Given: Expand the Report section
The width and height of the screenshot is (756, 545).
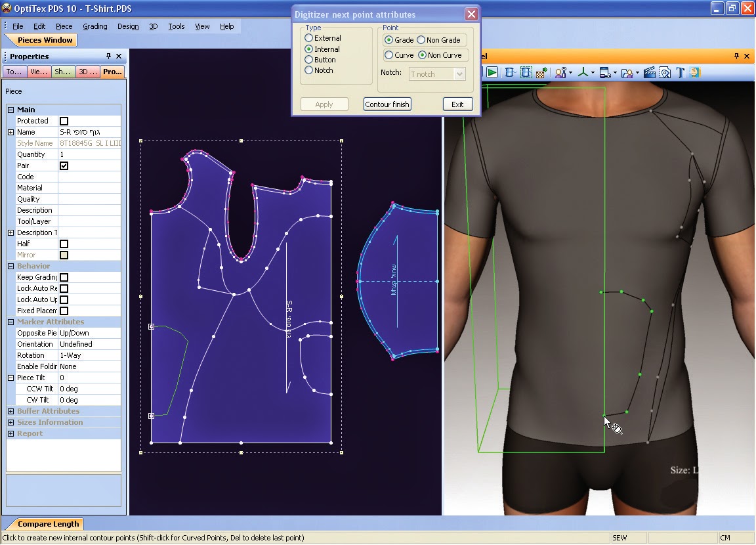Looking at the screenshot, I should click(x=10, y=433).
